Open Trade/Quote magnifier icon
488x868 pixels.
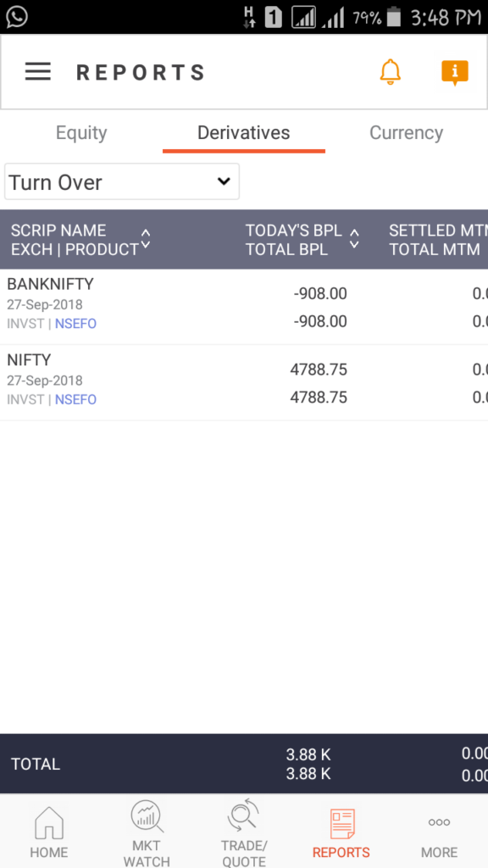click(244, 815)
